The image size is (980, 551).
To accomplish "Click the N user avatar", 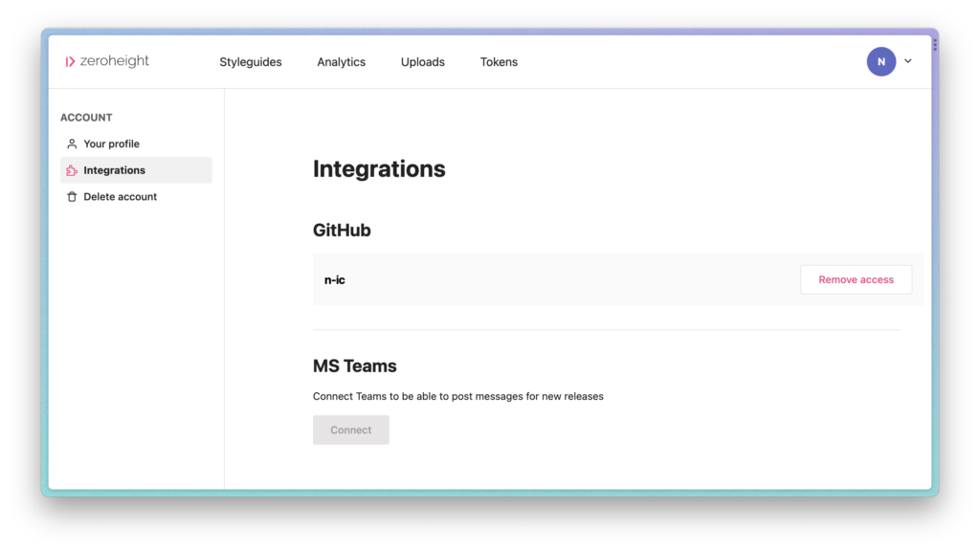I will click(x=881, y=62).
